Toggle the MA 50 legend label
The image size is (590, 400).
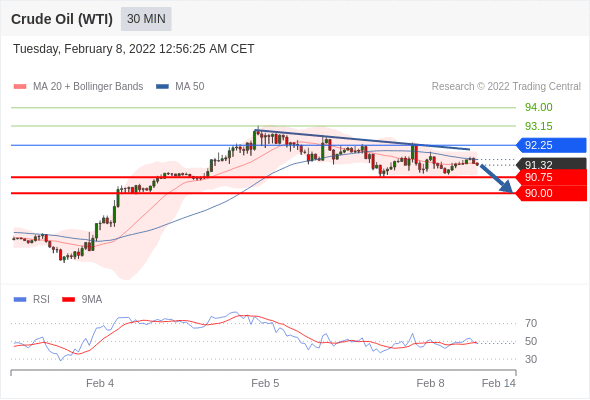(x=190, y=87)
